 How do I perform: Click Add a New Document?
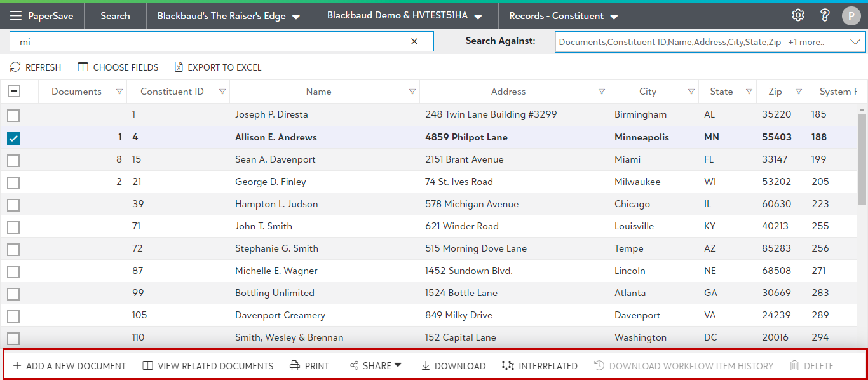[x=69, y=366]
